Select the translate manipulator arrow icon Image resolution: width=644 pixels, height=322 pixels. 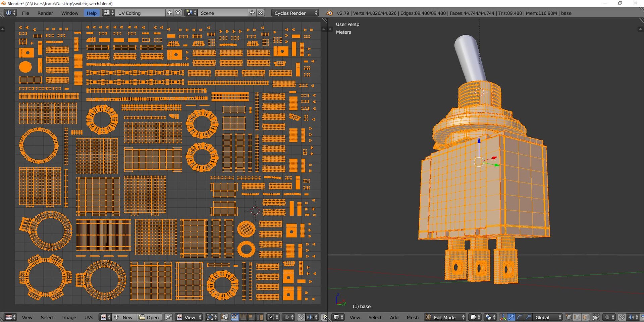[x=512, y=317]
